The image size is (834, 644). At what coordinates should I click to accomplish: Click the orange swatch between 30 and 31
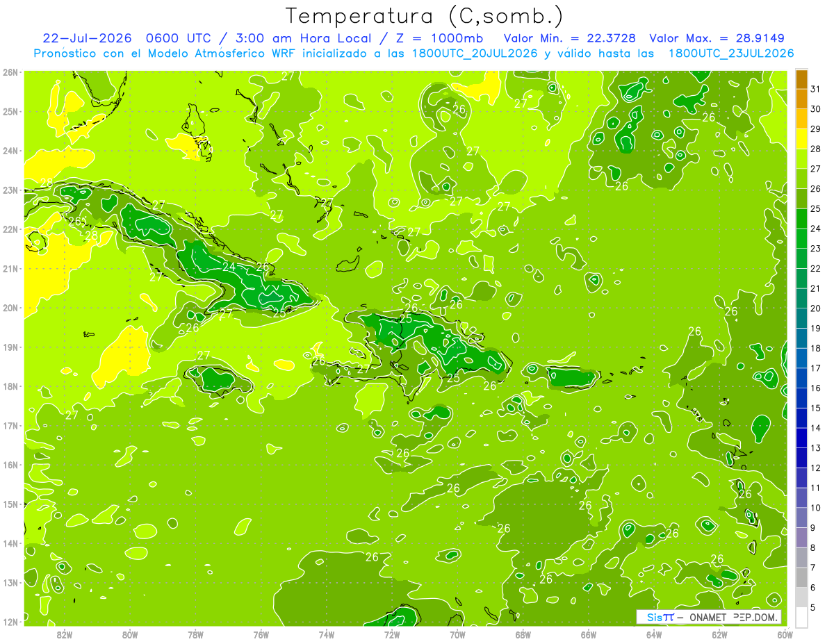coord(801,99)
